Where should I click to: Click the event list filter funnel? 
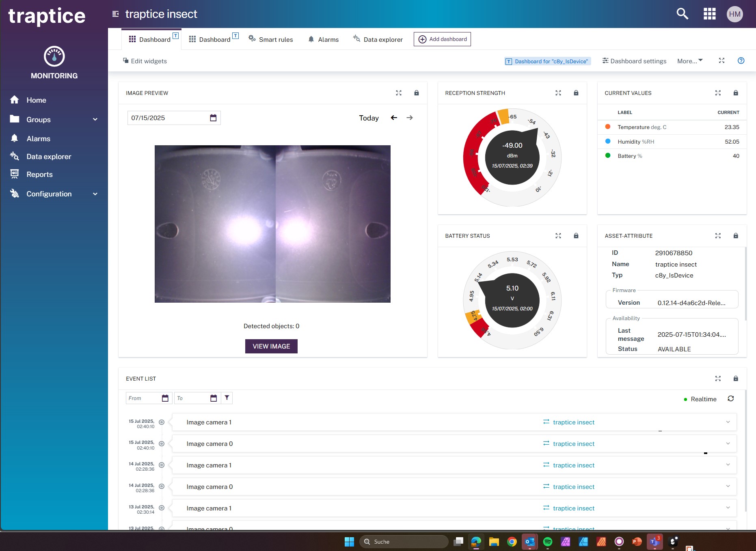[x=227, y=398]
